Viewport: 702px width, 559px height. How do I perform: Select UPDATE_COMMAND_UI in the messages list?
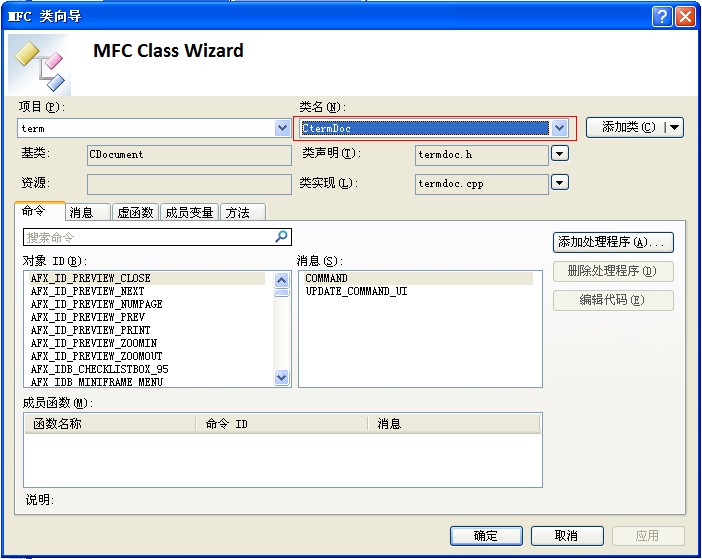[418, 291]
